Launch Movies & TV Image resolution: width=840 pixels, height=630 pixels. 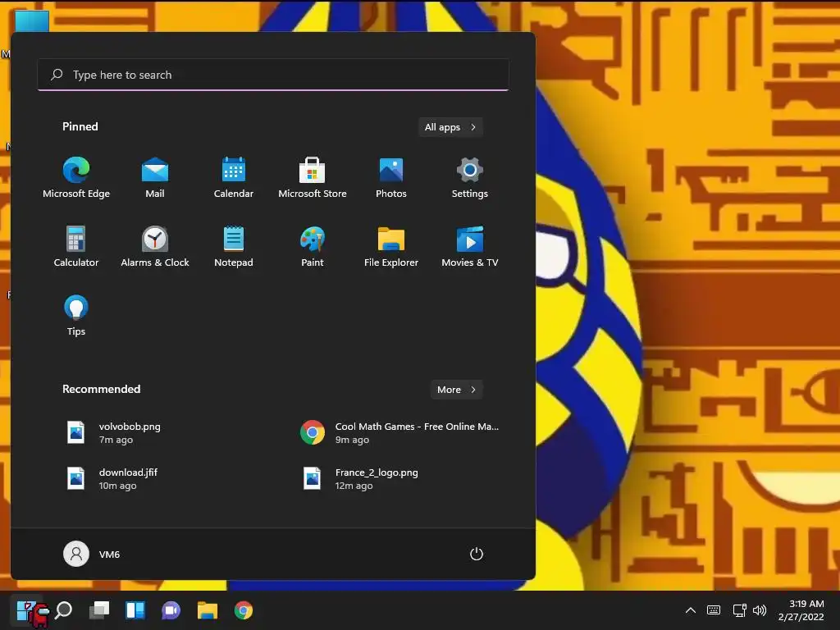[470, 246]
